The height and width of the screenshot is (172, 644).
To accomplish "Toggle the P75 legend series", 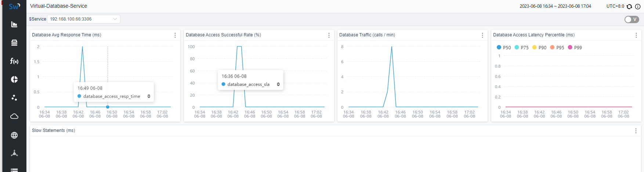I will coord(522,47).
